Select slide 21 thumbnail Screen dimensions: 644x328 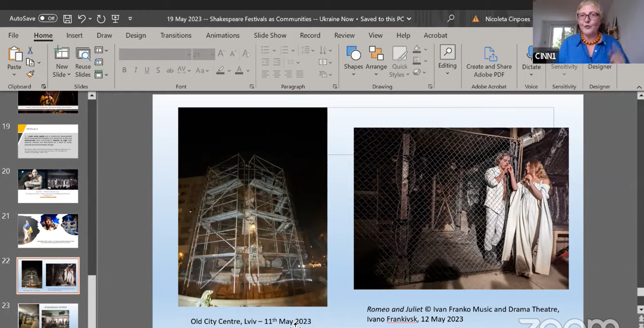pos(48,231)
